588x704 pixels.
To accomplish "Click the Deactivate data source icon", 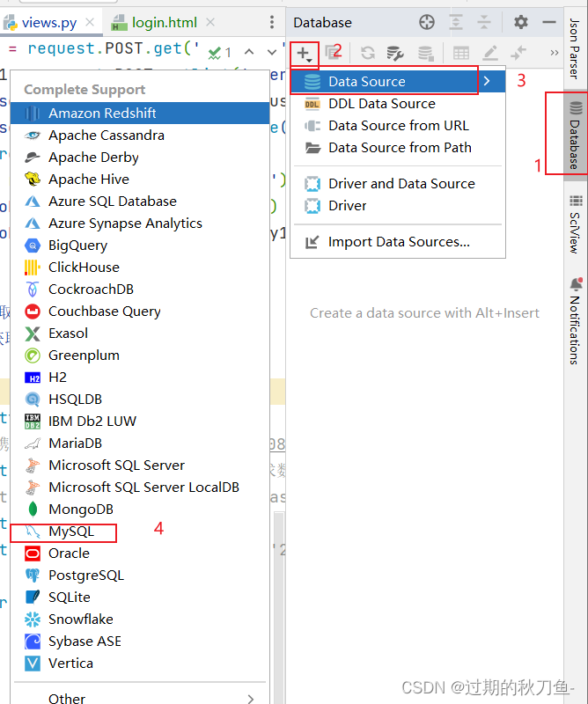I will (x=425, y=53).
